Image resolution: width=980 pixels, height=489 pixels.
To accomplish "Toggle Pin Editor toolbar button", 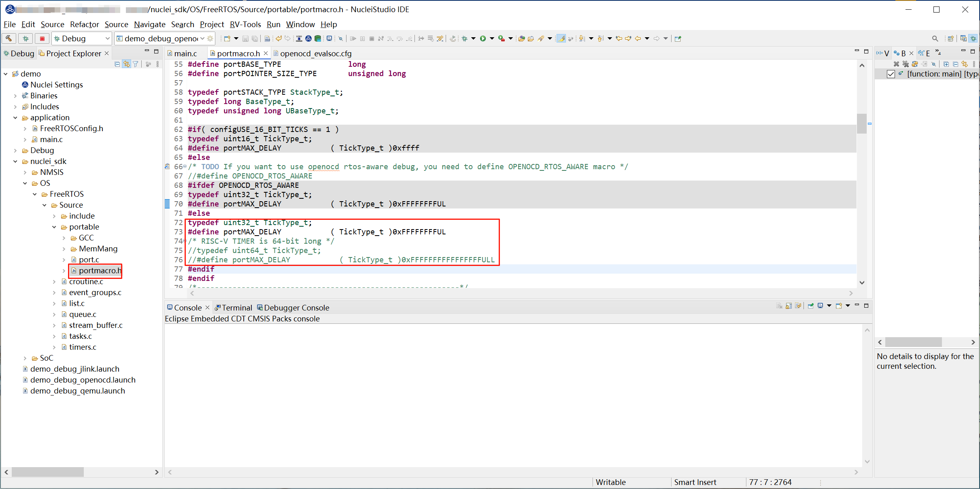I will click(678, 38).
